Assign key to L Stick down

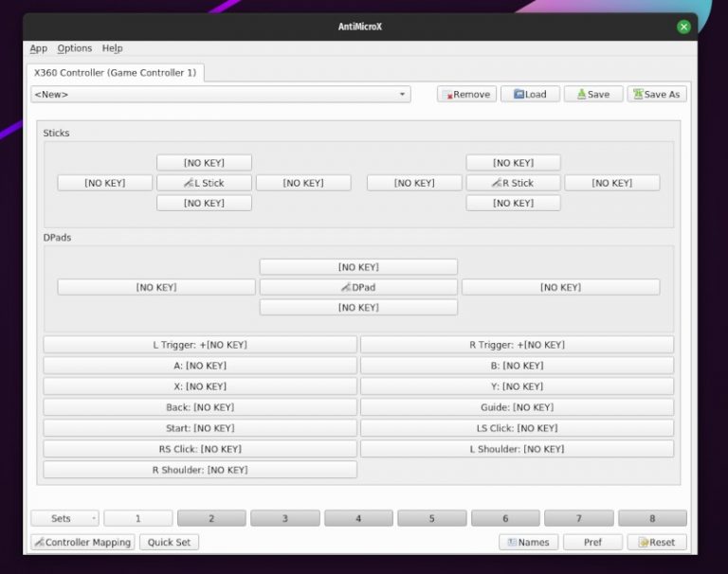point(205,203)
